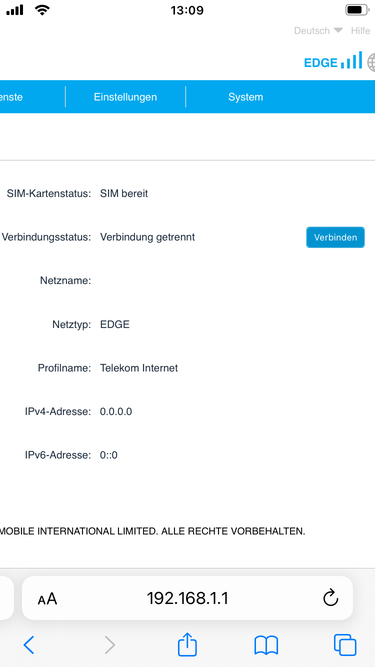Click the Verbinden button
The image size is (375, 667).
tap(335, 237)
